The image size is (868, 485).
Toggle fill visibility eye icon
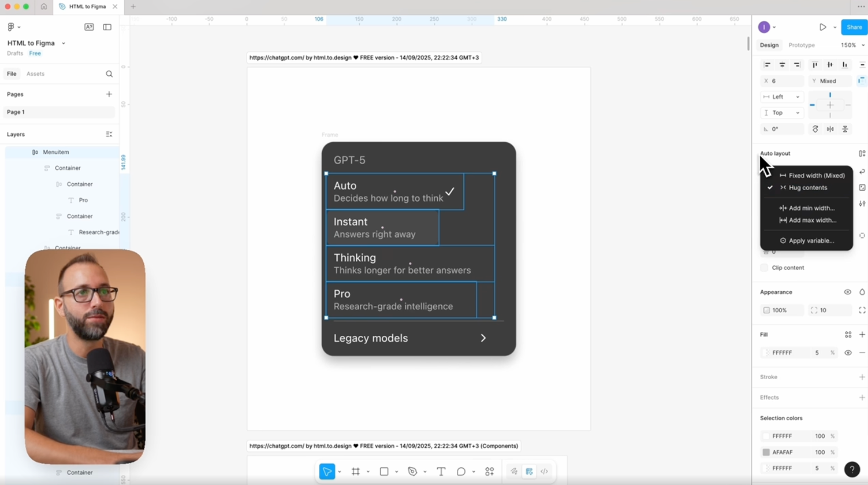click(x=848, y=353)
